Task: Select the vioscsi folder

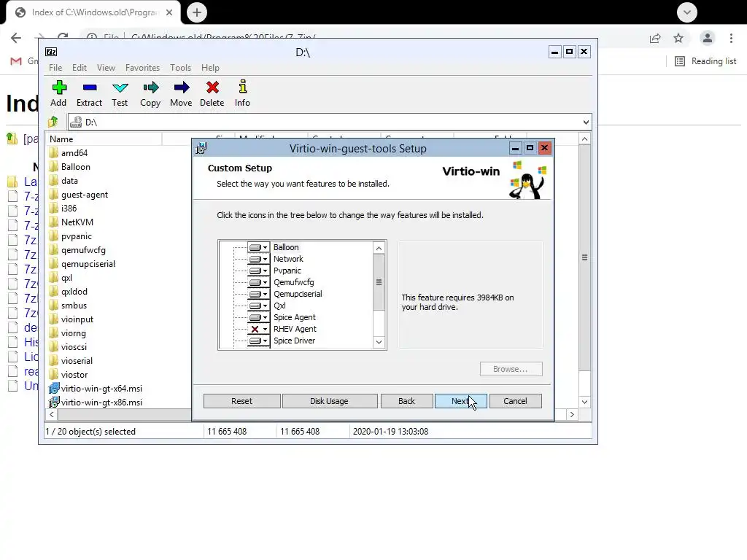Action: [68, 346]
